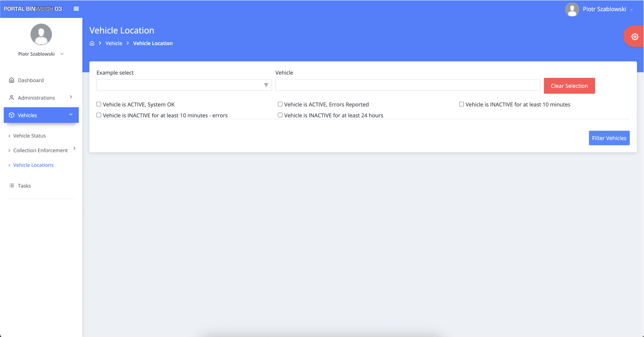Open Vehicle Locations submenu item
The height and width of the screenshot is (337, 644).
[x=33, y=165]
